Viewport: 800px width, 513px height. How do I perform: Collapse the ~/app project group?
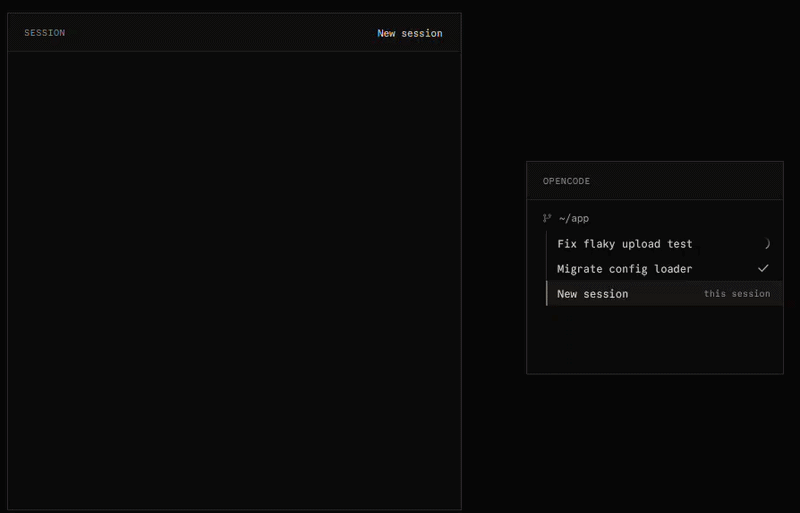[574, 218]
